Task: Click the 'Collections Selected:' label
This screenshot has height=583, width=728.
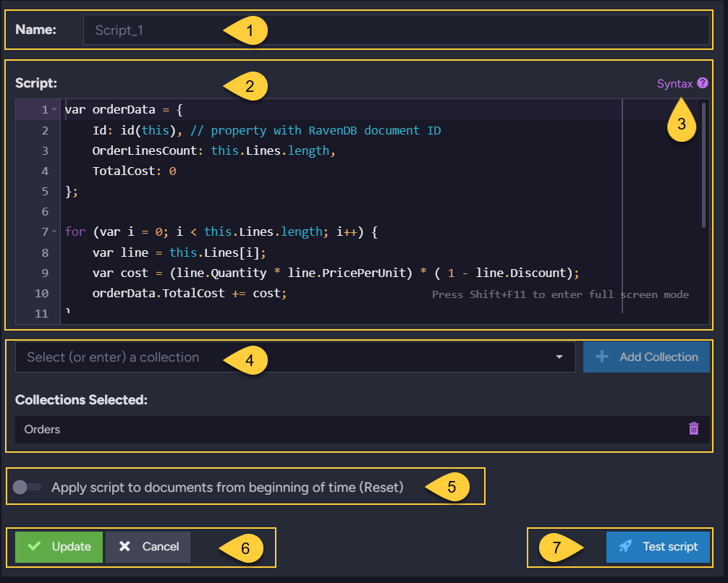Action: pyautogui.click(x=81, y=400)
